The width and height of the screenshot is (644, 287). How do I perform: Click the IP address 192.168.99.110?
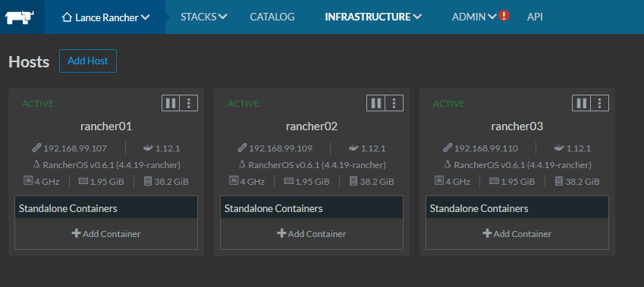tap(486, 148)
